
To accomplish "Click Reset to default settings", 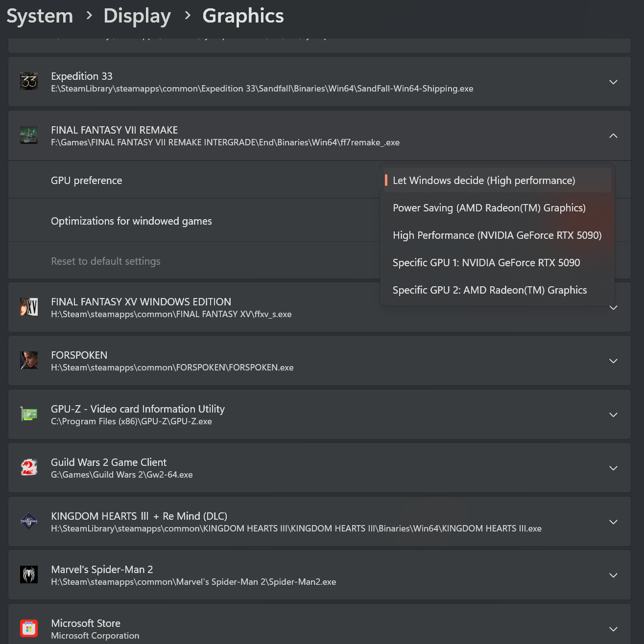I will pyautogui.click(x=106, y=261).
